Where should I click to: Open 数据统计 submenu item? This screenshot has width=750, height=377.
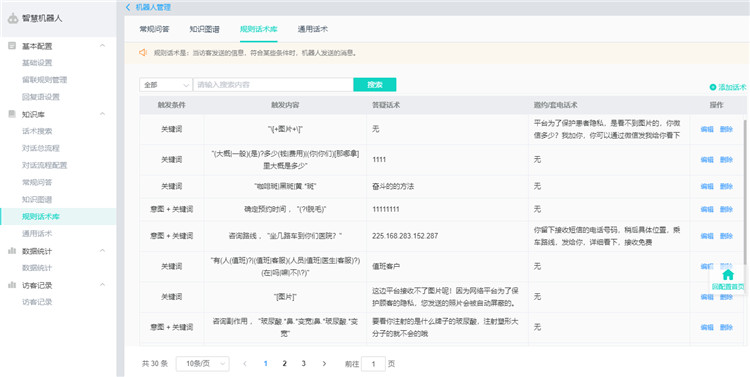[x=37, y=268]
